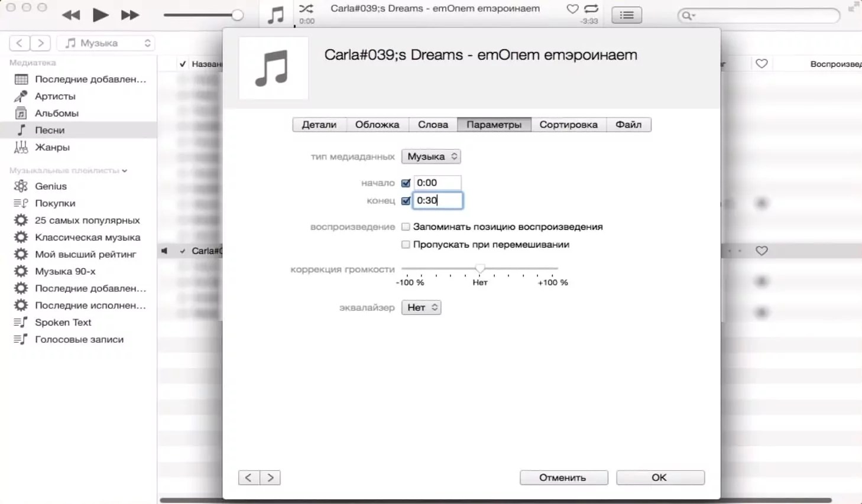Go back with the sidebar navigation arrow
The image size is (862, 504).
point(20,43)
